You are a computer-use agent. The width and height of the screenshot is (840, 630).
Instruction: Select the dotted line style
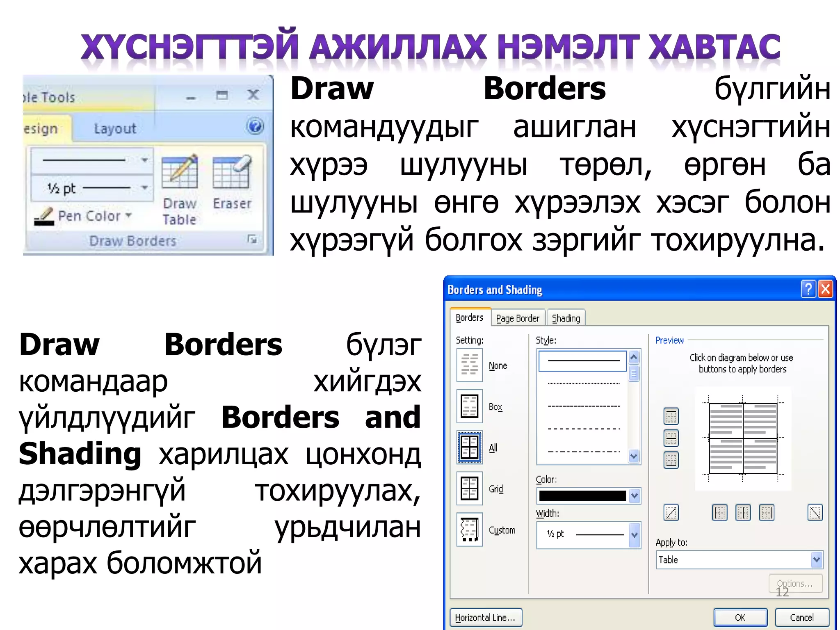click(583, 383)
